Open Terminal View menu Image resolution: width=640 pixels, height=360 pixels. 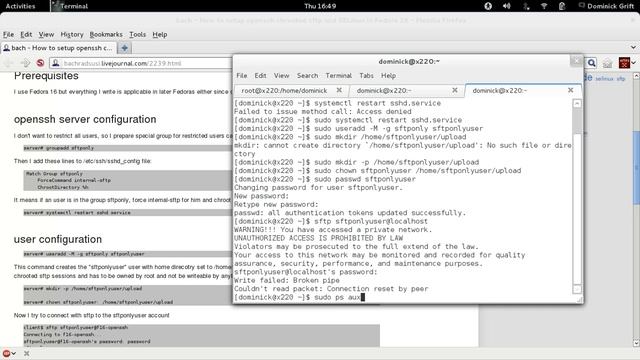point(281,76)
